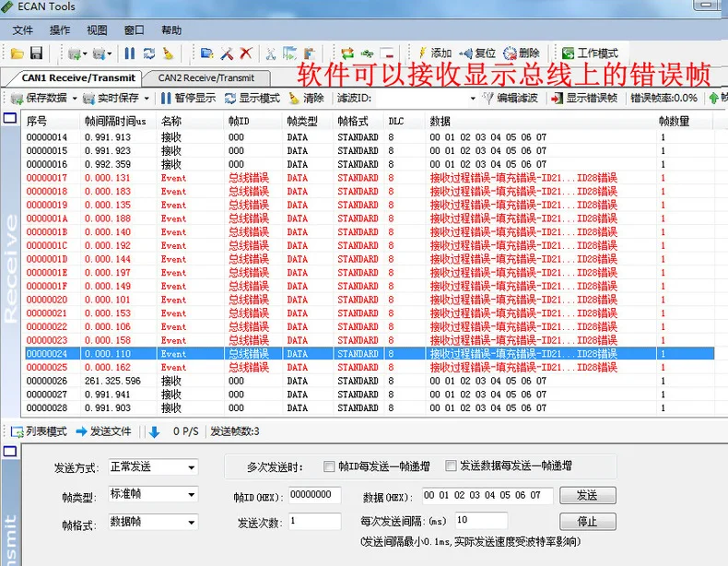Click the 帧ID column header

click(x=253, y=121)
